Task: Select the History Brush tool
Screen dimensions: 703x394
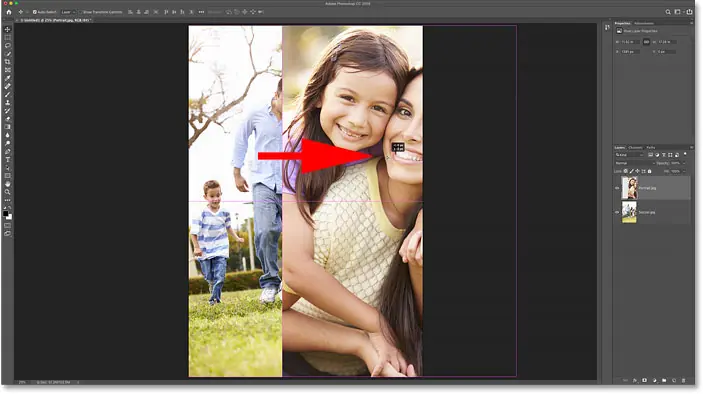Action: point(8,111)
